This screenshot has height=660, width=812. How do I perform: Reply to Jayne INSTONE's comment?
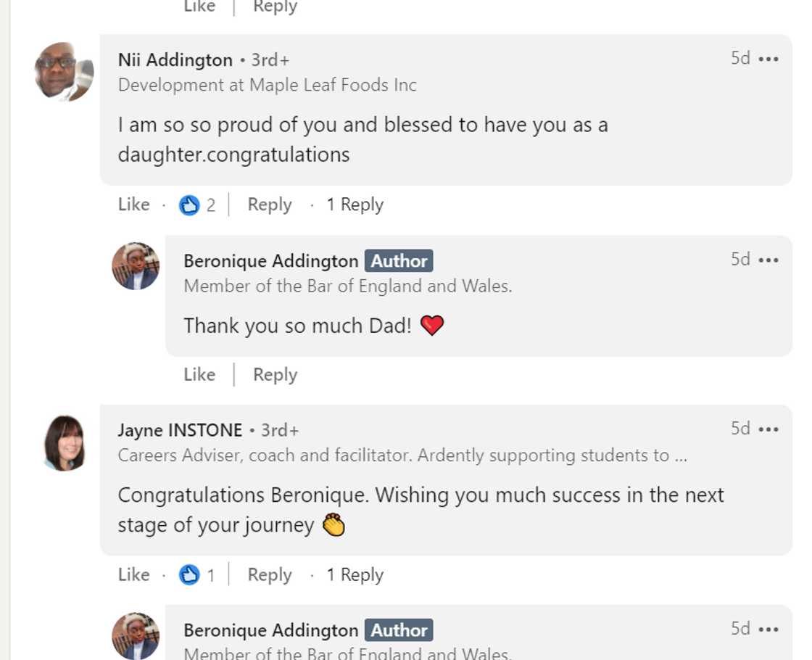[x=269, y=574]
